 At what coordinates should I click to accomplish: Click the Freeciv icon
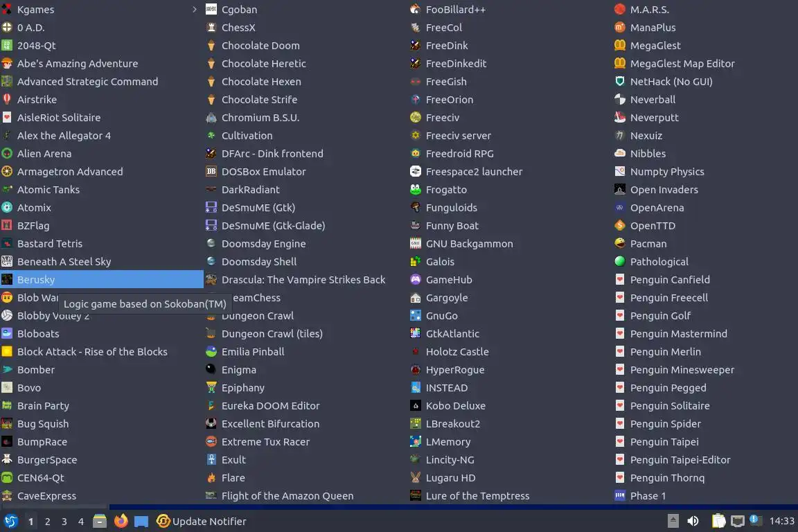click(x=416, y=118)
